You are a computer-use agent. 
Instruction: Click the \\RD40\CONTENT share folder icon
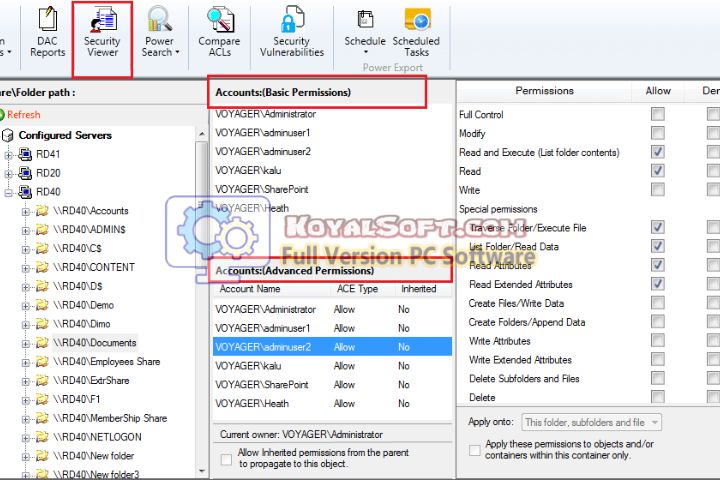(x=42, y=267)
